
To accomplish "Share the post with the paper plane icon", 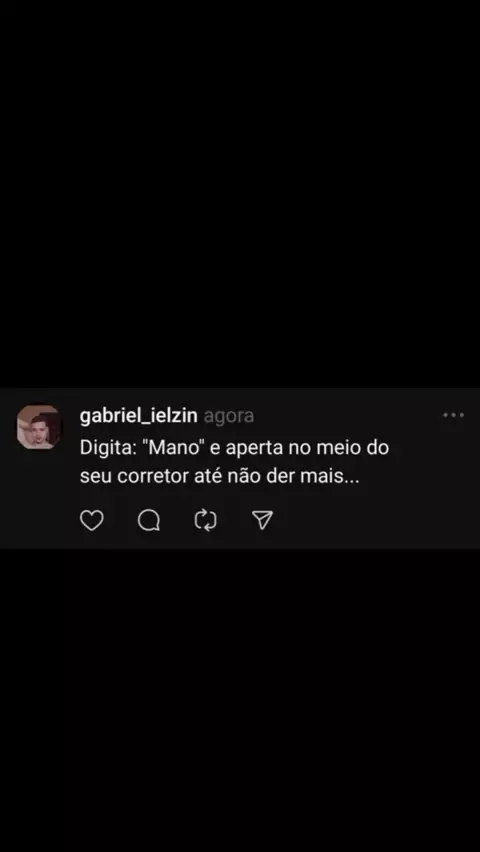I will click(263, 520).
